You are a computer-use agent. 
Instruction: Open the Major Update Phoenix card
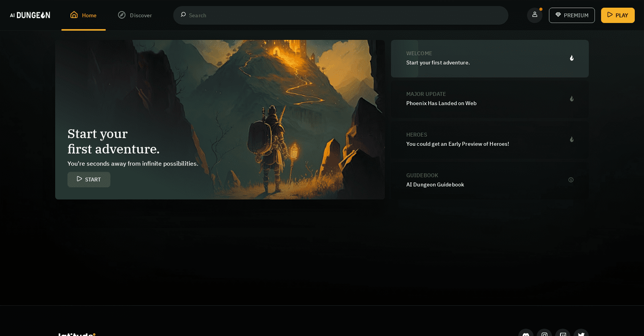pyautogui.click(x=483, y=99)
